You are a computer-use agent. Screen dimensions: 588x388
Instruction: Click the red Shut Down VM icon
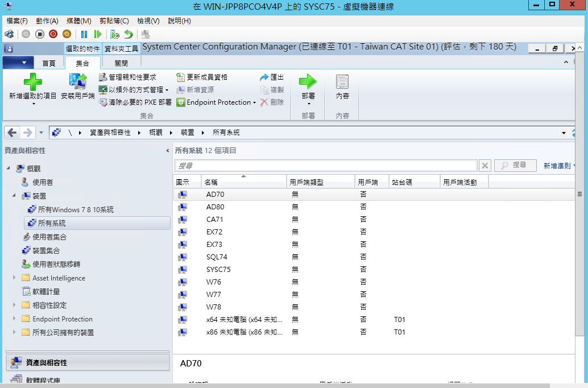click(x=53, y=34)
